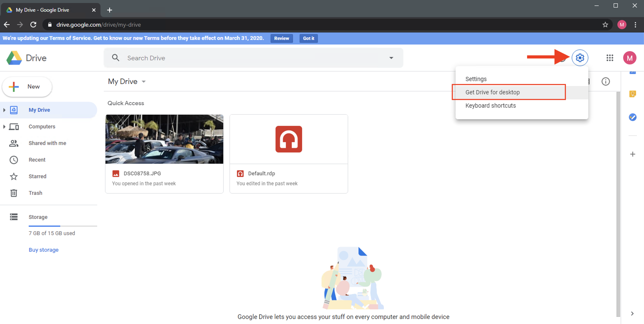The height and width of the screenshot is (324, 644).
Task: Select My Drive in sidebar
Action: pyautogui.click(x=49, y=110)
